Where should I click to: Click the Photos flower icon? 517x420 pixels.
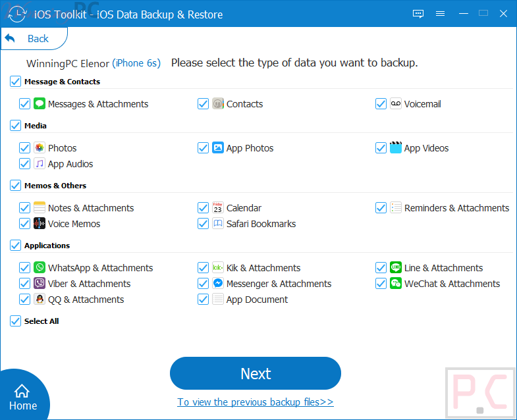[x=40, y=147]
